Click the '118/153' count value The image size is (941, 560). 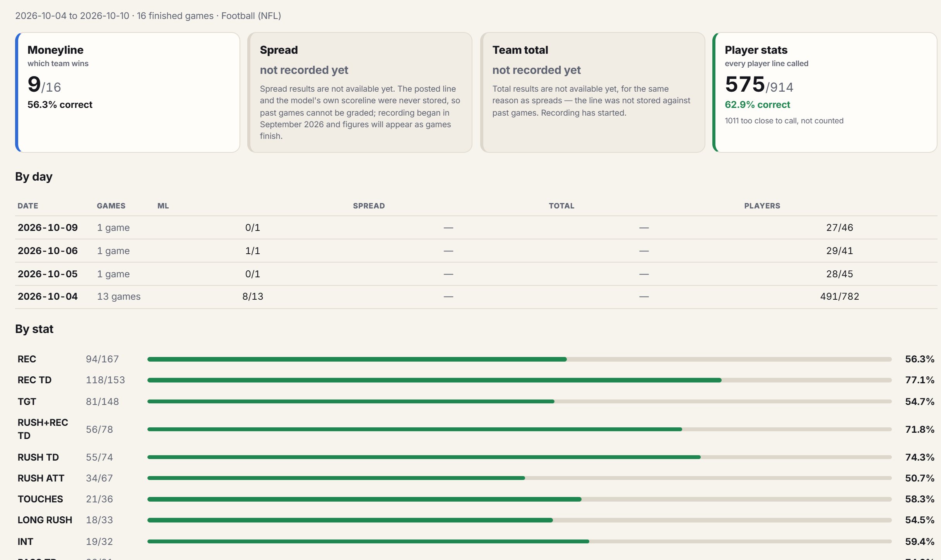(x=106, y=380)
